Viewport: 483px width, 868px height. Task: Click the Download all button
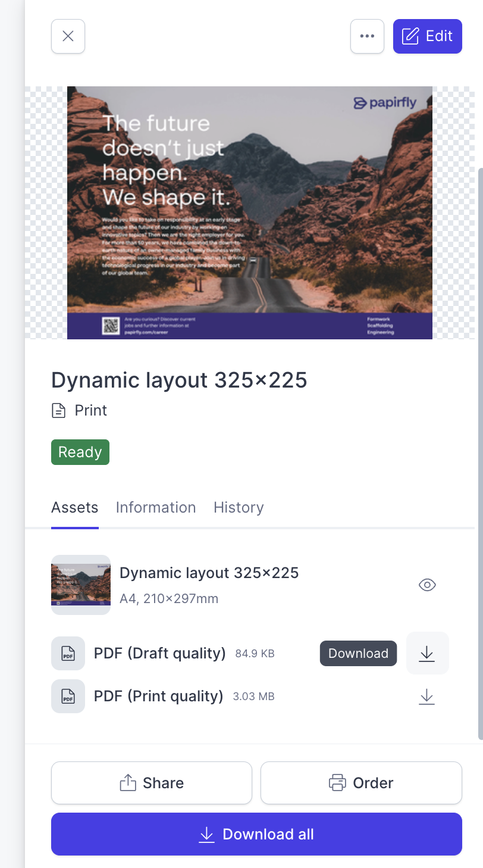coord(256,834)
